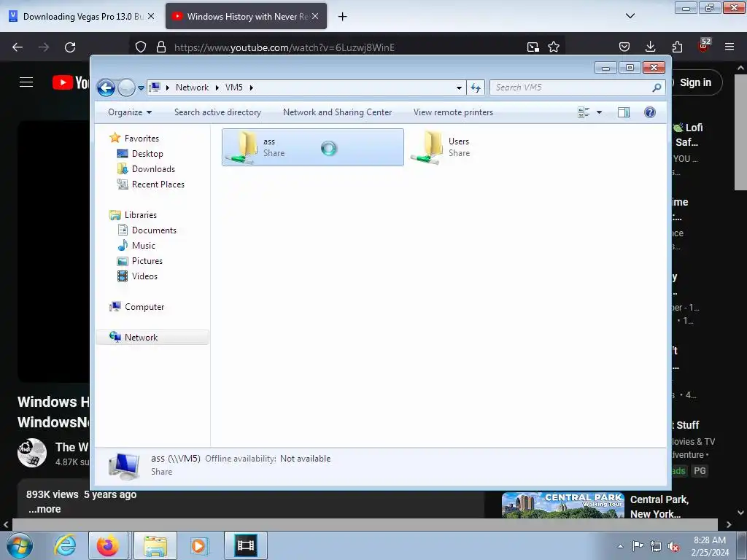Image resolution: width=747 pixels, height=560 pixels.
Task: Click the muted volume tray icon
Action: [673, 546]
